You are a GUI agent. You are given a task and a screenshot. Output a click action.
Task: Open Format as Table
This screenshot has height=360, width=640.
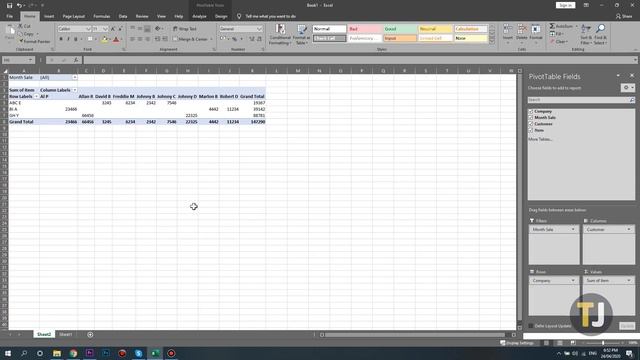(x=302, y=34)
